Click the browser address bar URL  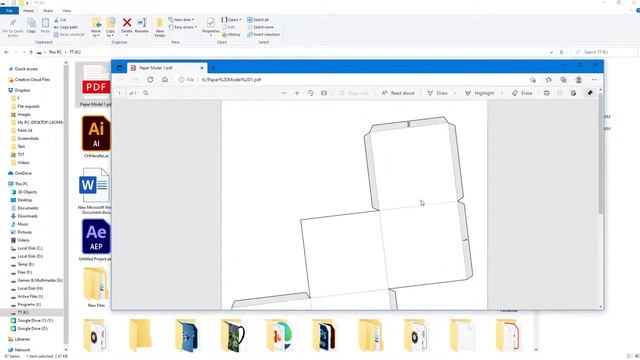point(231,80)
